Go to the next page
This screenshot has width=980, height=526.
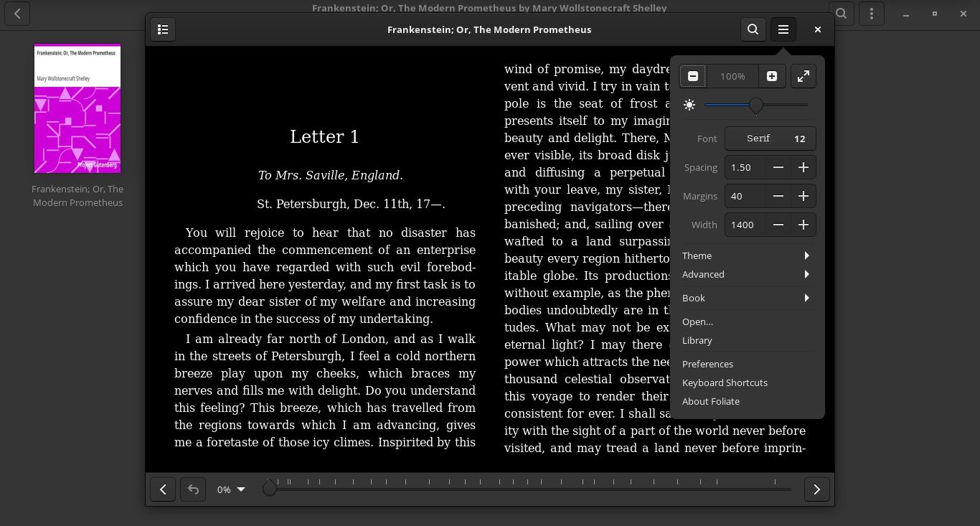click(x=816, y=489)
